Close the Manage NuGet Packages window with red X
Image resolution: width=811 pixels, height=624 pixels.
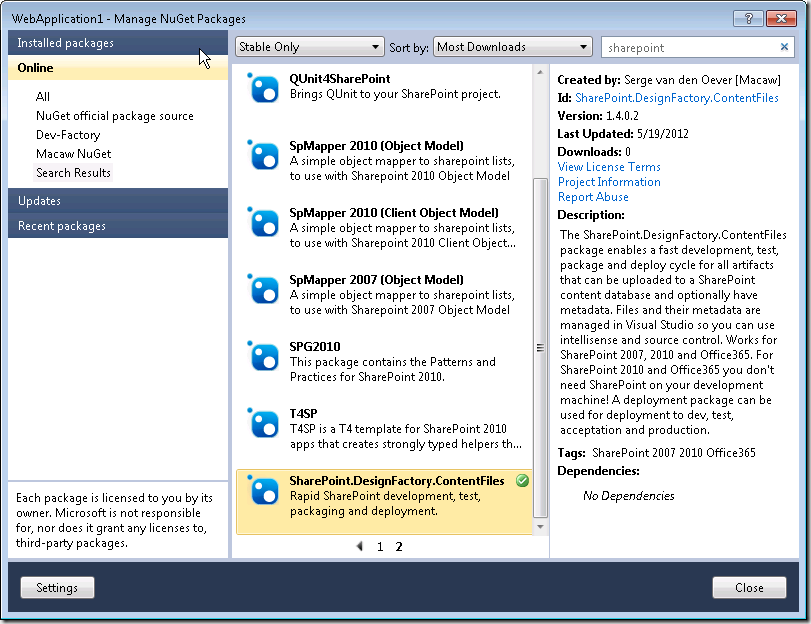coord(781,19)
